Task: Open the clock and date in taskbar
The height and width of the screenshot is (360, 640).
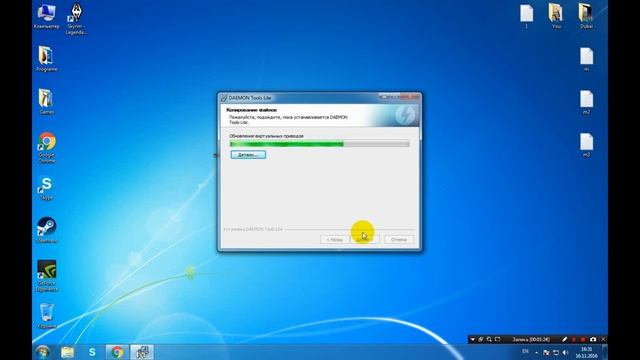Action: [x=587, y=353]
